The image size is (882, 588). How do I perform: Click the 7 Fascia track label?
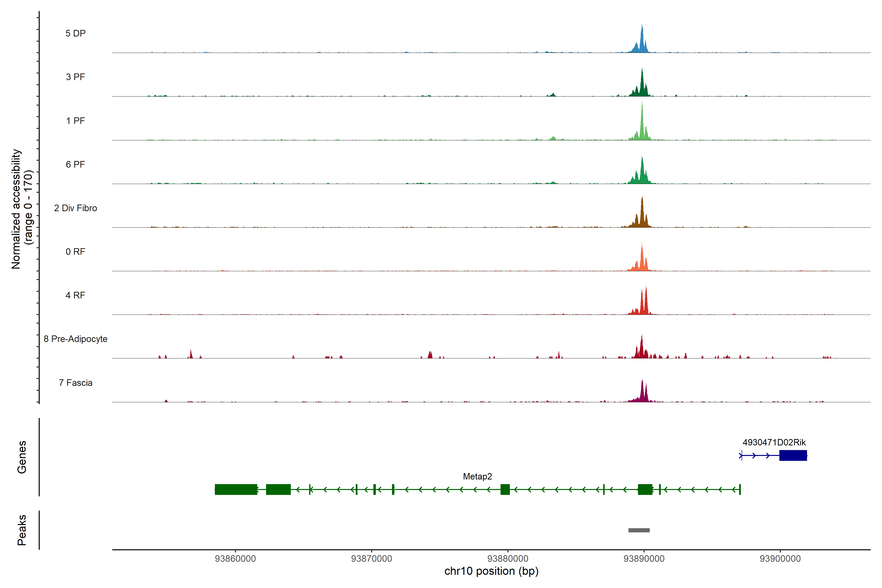[x=75, y=382]
